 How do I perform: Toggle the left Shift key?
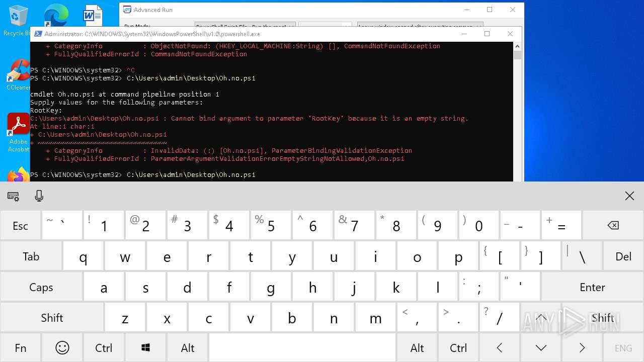[x=52, y=317]
